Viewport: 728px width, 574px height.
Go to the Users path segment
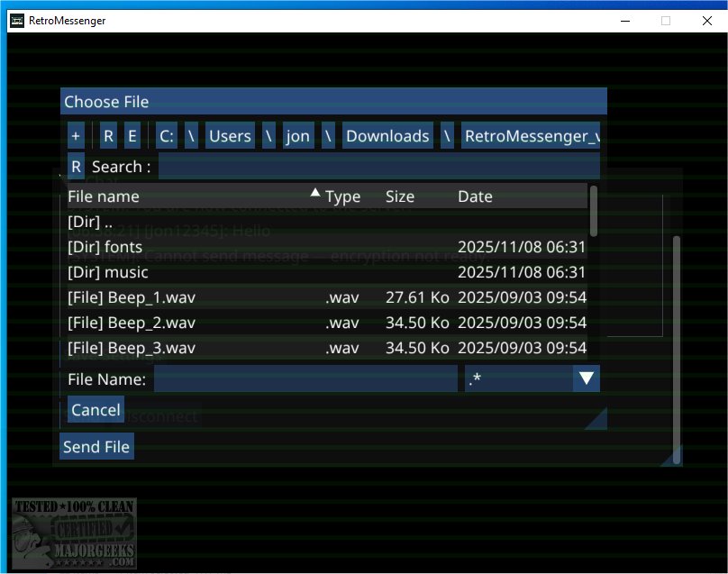(230, 136)
